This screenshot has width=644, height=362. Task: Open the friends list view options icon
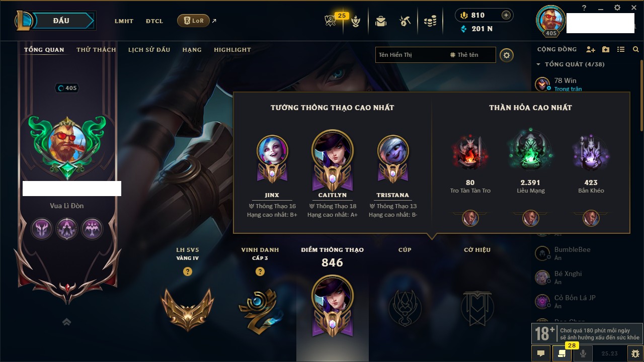pos(621,49)
